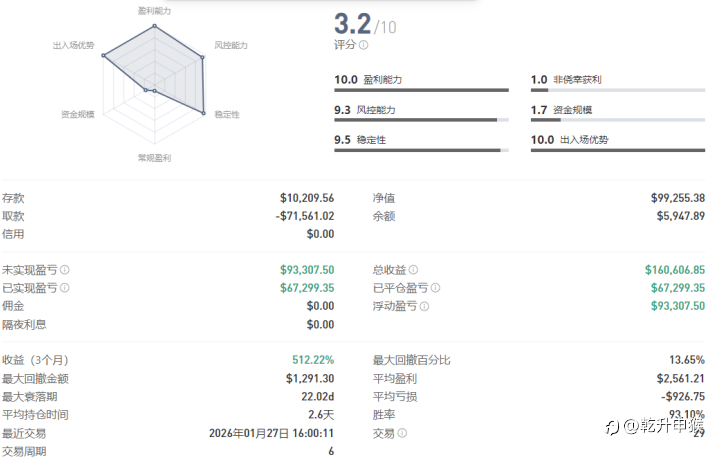
Task: Click the 资金规模 score bar
Action: point(617,120)
